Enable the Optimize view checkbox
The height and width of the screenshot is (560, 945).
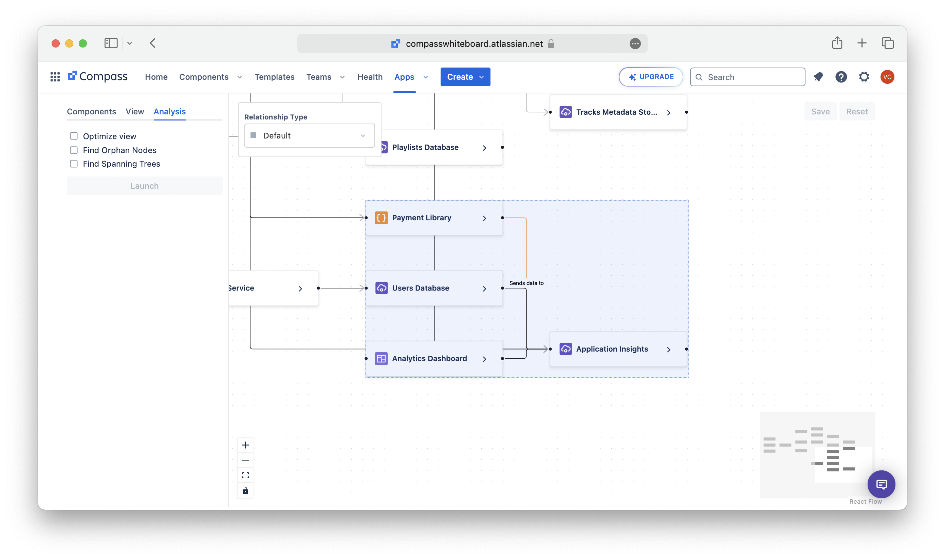[74, 136]
